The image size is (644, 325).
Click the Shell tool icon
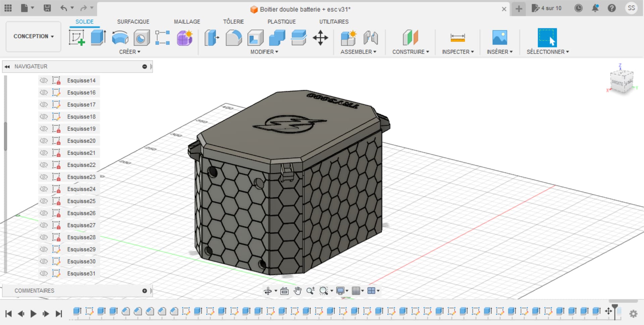click(256, 38)
